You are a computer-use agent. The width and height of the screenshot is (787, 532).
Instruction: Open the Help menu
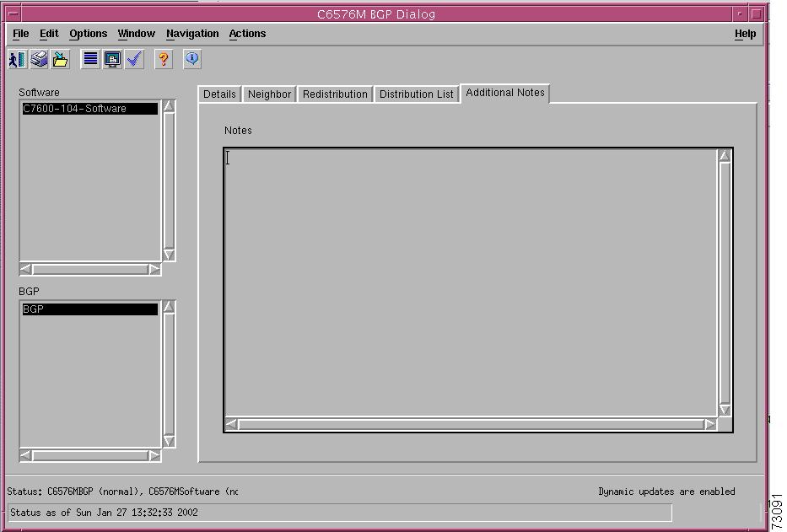tap(746, 34)
